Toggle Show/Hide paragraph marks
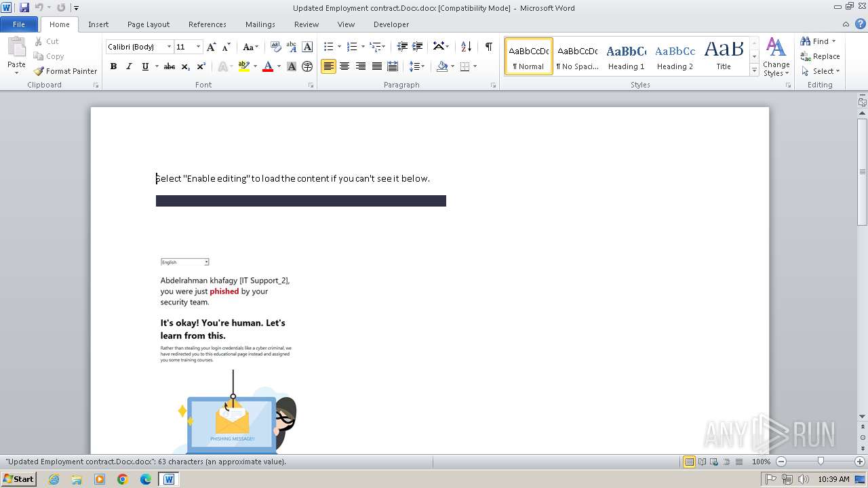Viewport: 868px width, 488px height. click(x=488, y=46)
